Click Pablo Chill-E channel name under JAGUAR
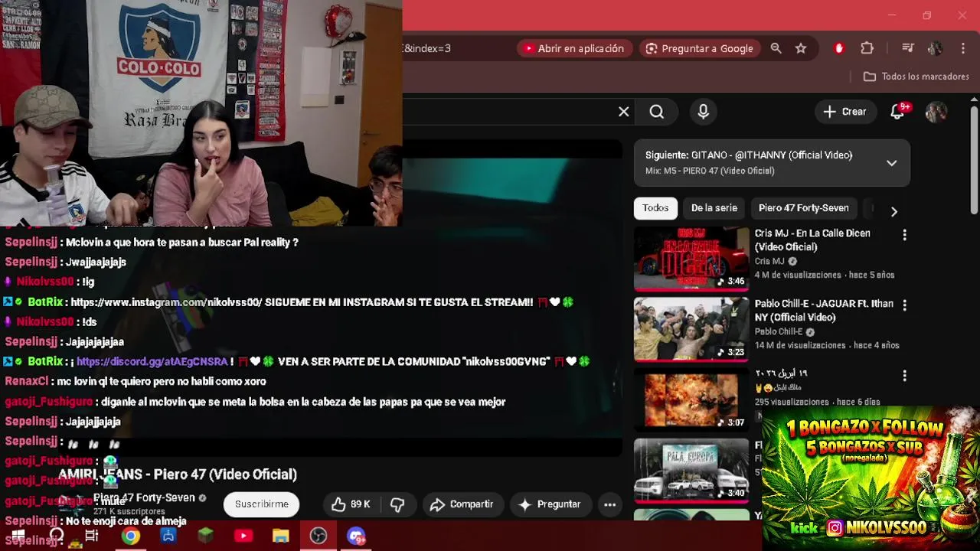This screenshot has width=980, height=551. click(x=779, y=331)
